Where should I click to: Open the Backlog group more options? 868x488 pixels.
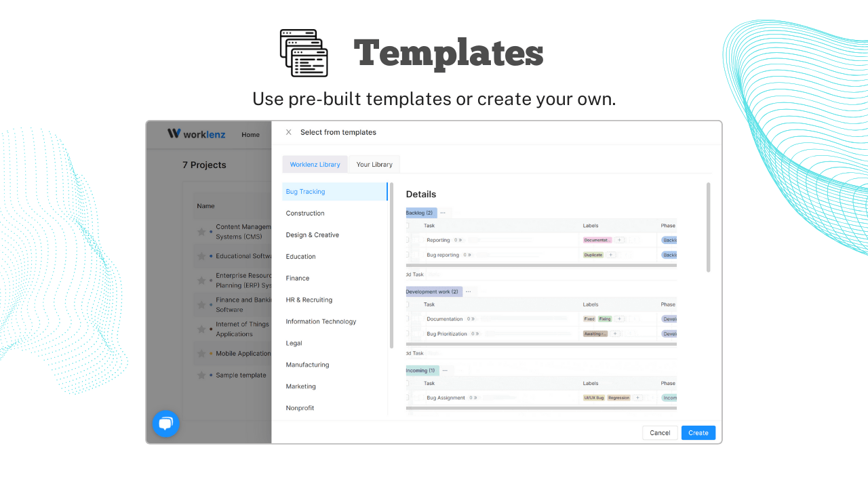[443, 213]
